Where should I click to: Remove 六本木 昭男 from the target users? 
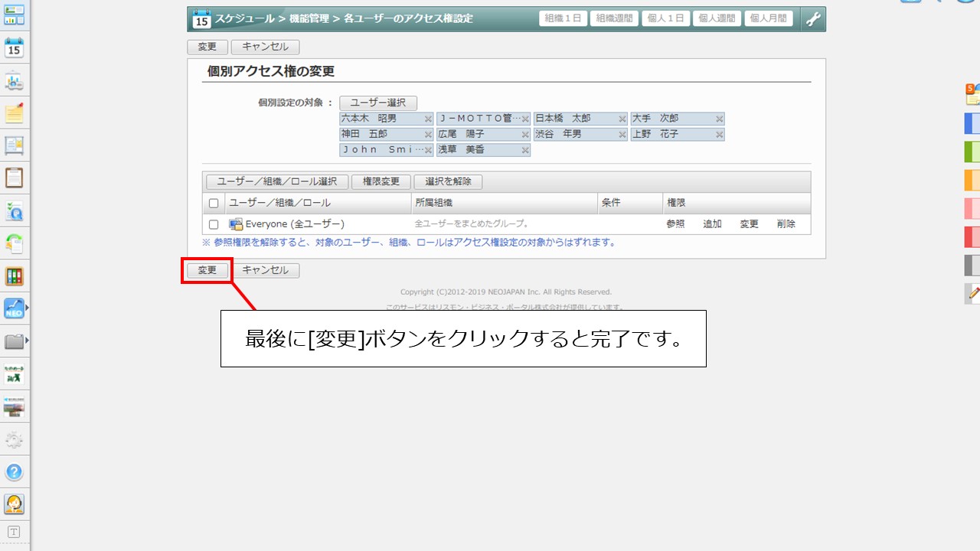tap(428, 119)
